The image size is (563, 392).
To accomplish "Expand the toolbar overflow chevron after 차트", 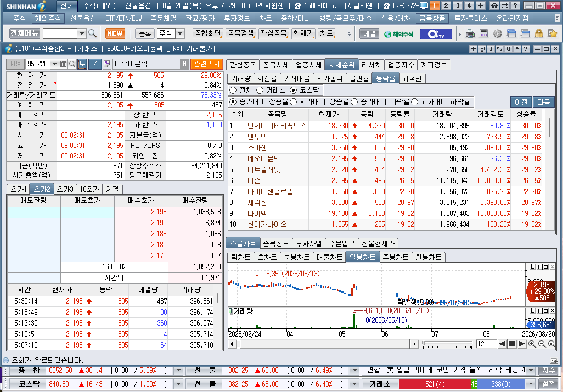I will pos(349,33).
